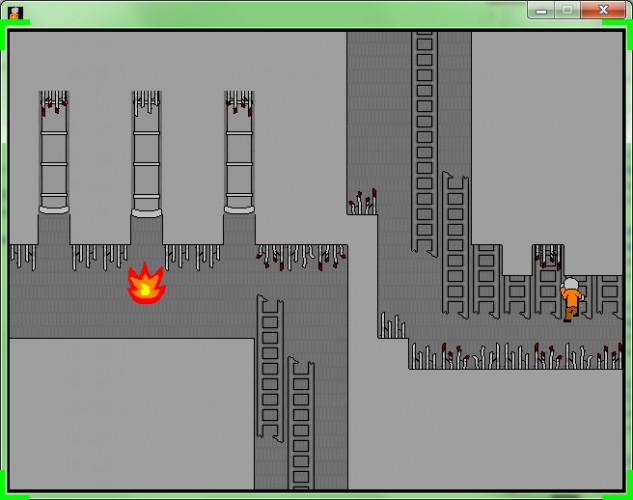Click the orange-suited player character
The height and width of the screenshot is (500, 633).
(x=571, y=299)
